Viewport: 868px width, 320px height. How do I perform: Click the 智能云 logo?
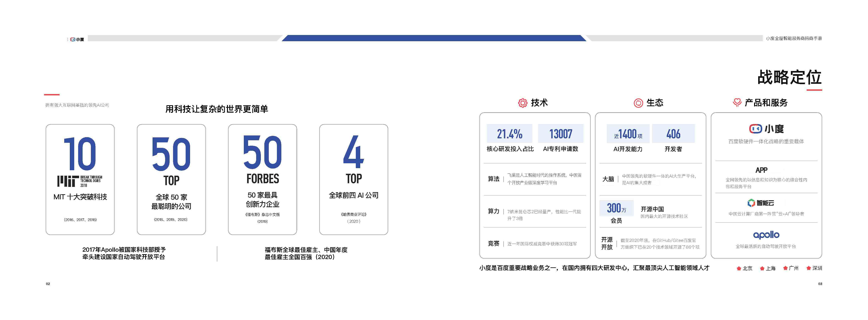[760, 203]
